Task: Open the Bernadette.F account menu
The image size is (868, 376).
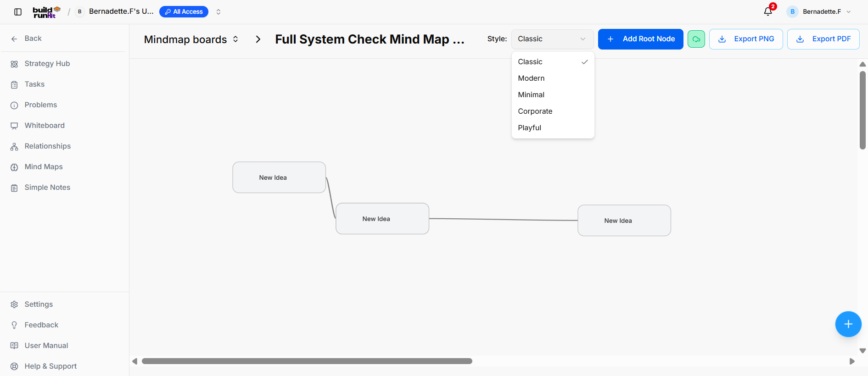Action: pyautogui.click(x=819, y=11)
